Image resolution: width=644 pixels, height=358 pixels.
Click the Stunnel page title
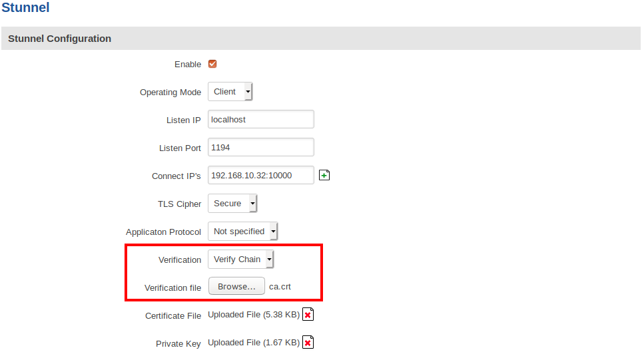25,8
